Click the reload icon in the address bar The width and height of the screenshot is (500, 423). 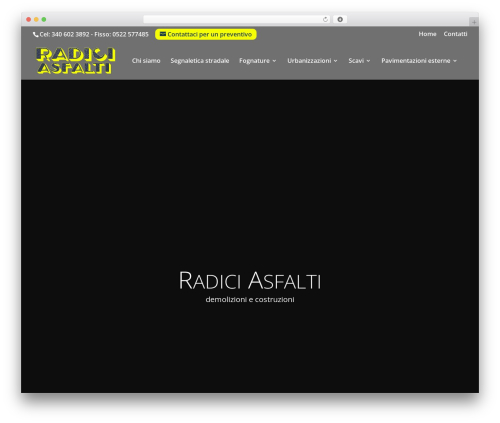(325, 19)
